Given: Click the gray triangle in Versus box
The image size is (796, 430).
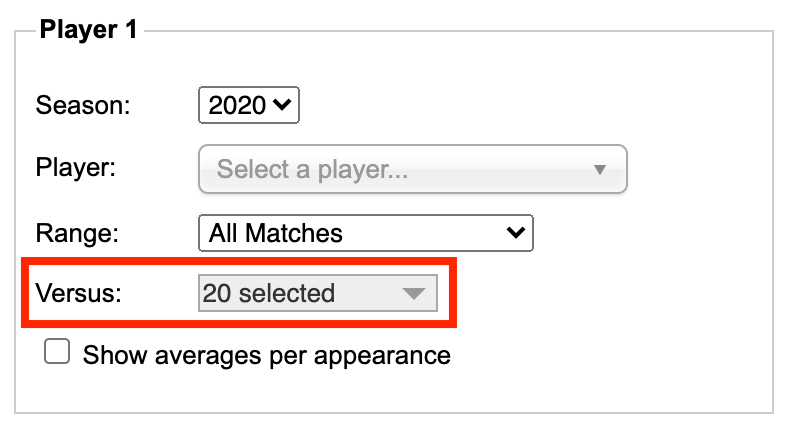Looking at the screenshot, I should pos(414,293).
